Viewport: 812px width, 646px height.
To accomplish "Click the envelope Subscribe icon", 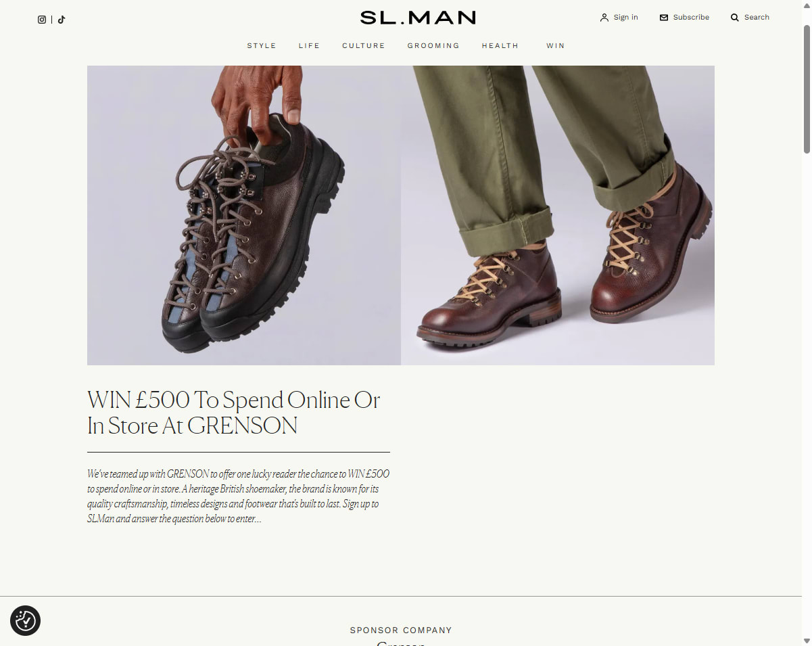I will (664, 18).
